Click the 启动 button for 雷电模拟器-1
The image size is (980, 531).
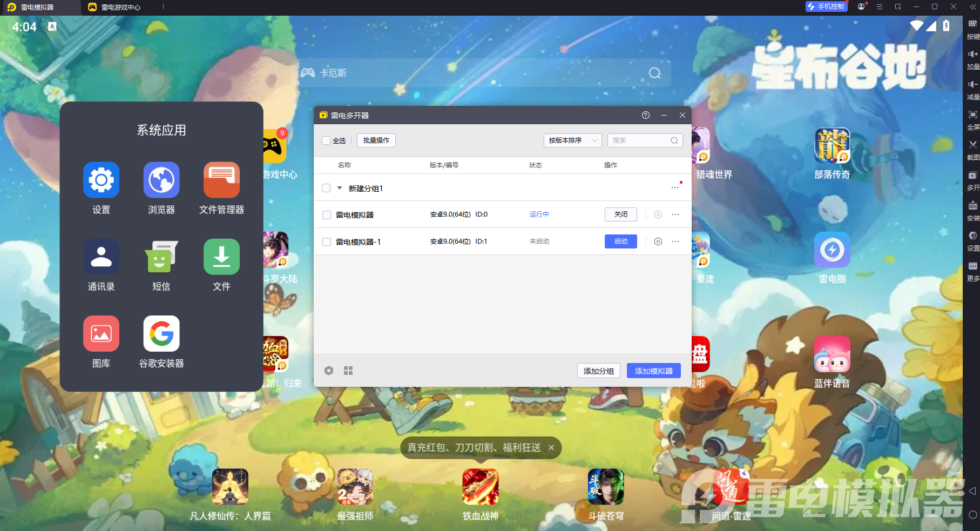(x=621, y=241)
